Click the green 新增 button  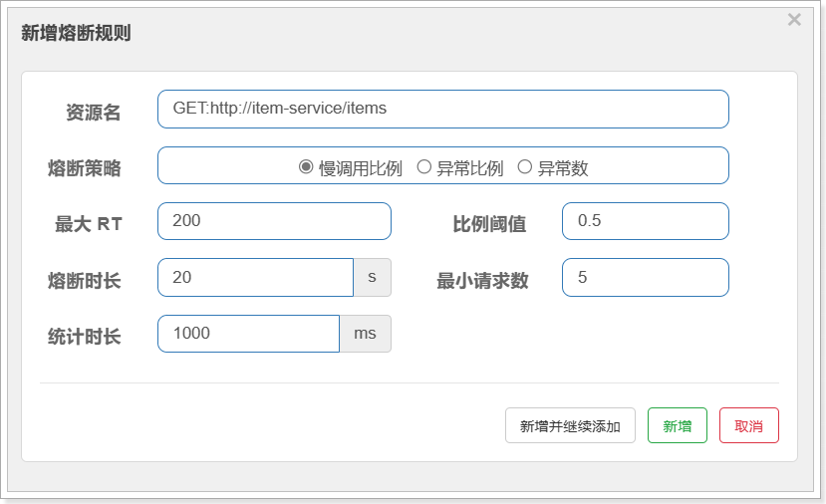(677, 425)
